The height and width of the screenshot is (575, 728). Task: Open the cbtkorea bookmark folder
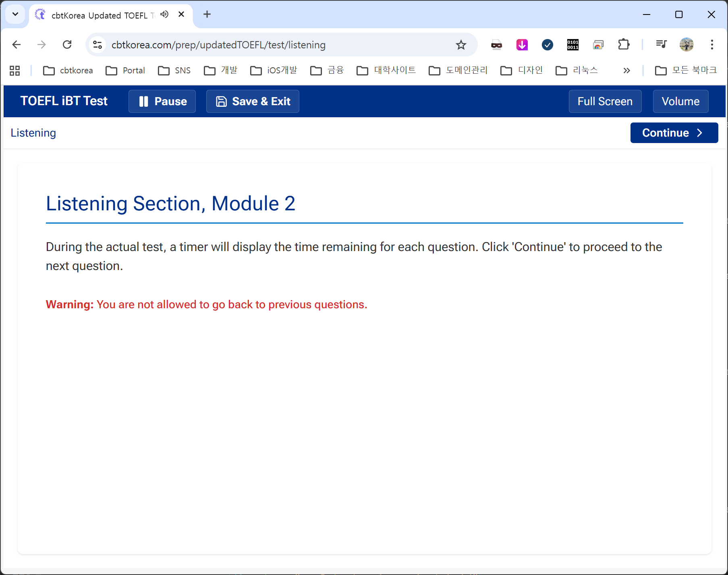pyautogui.click(x=68, y=71)
